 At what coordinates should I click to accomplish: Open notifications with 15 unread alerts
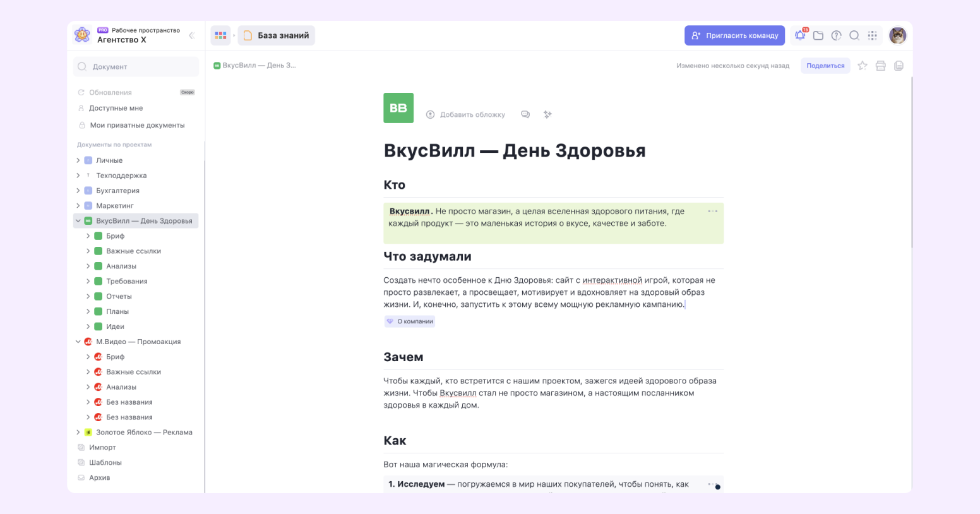pyautogui.click(x=799, y=35)
